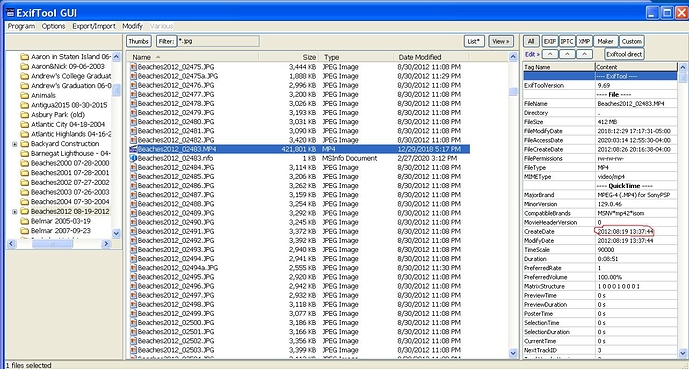Click folder icon of Aaron&Nick 09-06-2003

(24, 66)
